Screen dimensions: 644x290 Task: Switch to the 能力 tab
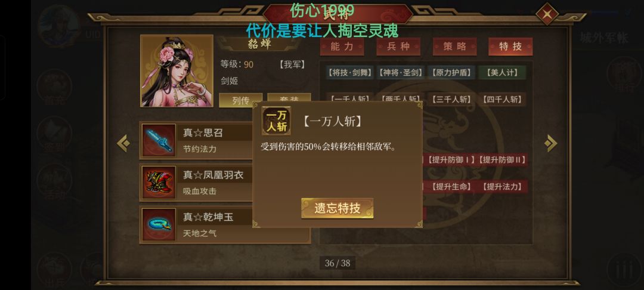point(342,47)
